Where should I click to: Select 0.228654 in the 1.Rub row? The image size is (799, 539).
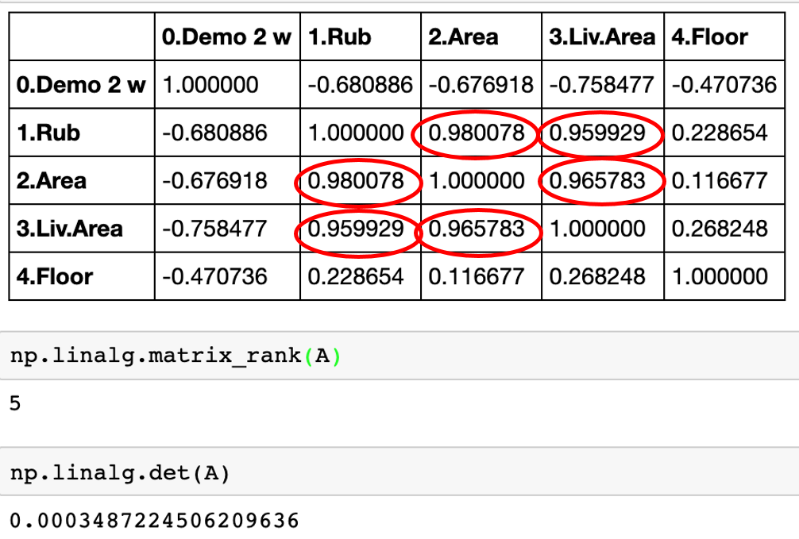720,132
